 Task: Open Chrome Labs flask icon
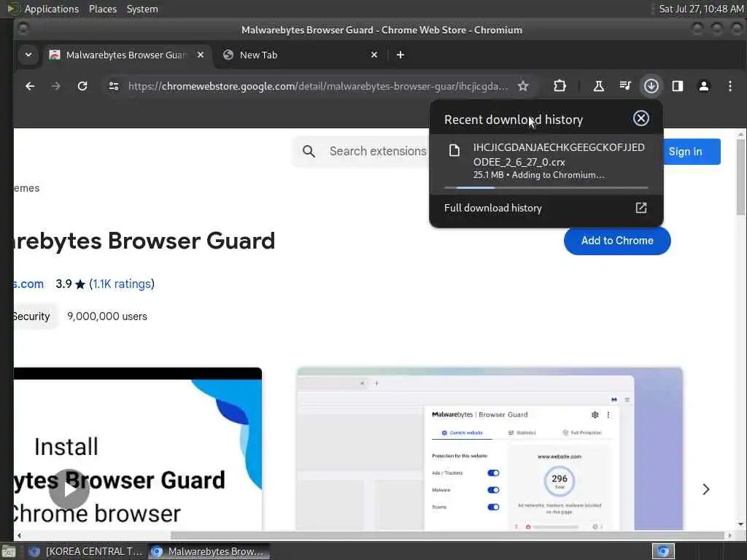pos(599,86)
